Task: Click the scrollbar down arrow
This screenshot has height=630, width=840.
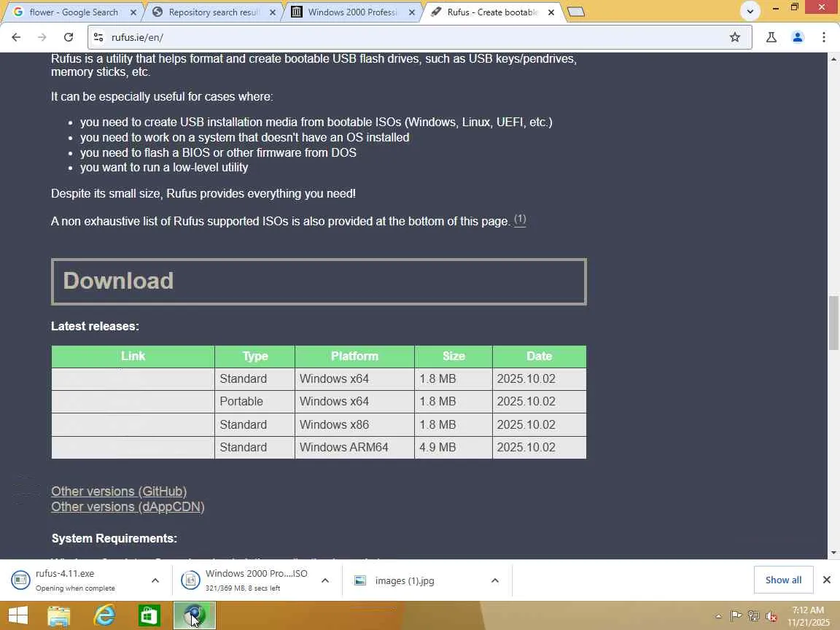Action: 833,552
